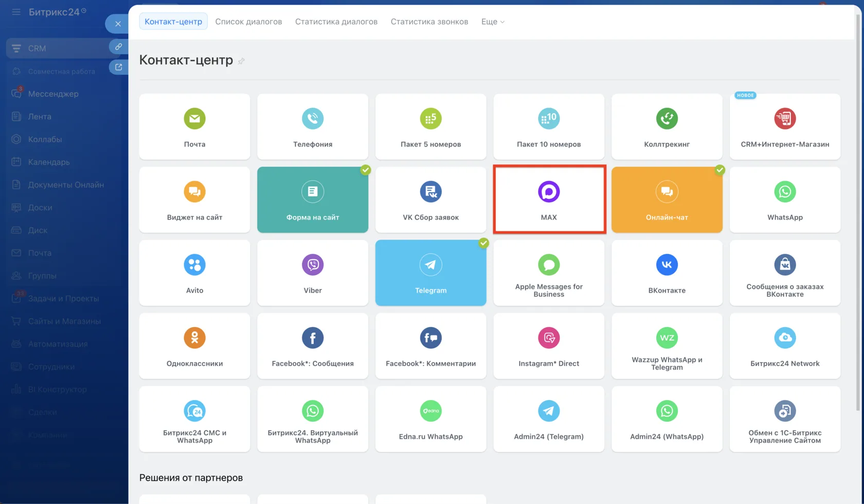
Task: Open the Viber channel card
Action: click(313, 273)
